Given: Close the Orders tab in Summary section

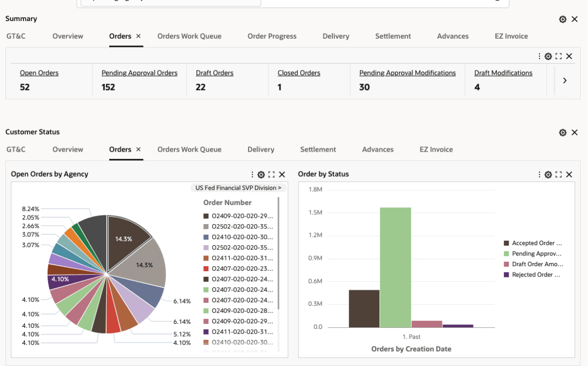Looking at the screenshot, I should click(139, 36).
